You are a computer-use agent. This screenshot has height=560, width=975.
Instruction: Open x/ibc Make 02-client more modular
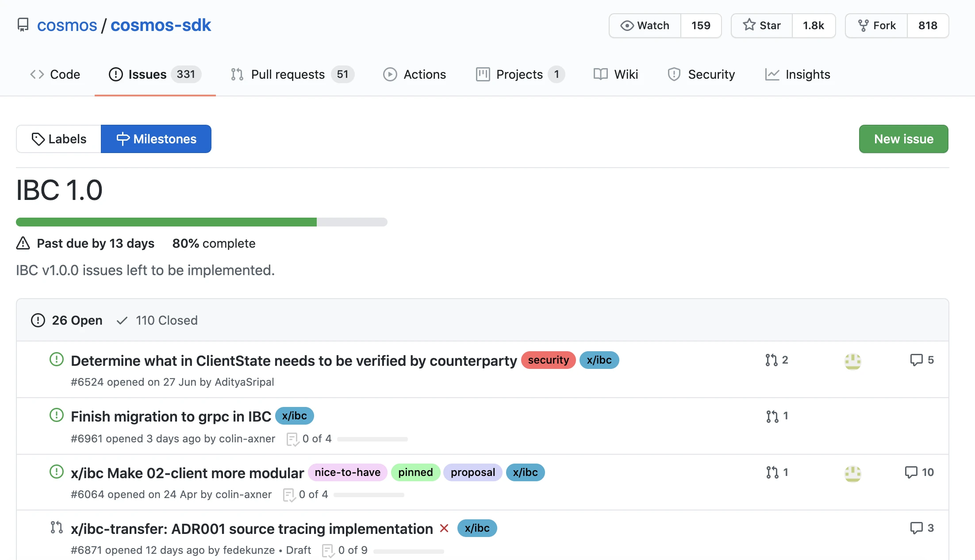click(x=188, y=473)
